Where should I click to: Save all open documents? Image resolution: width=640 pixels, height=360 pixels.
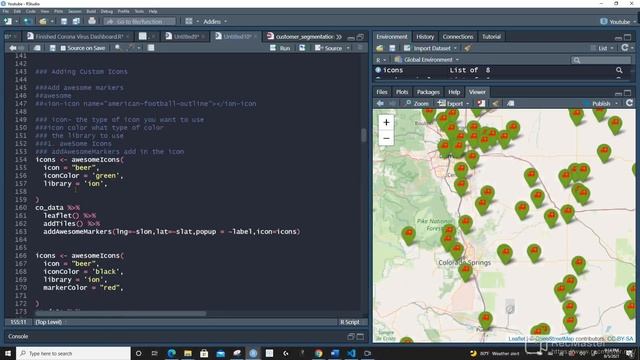coord(76,21)
